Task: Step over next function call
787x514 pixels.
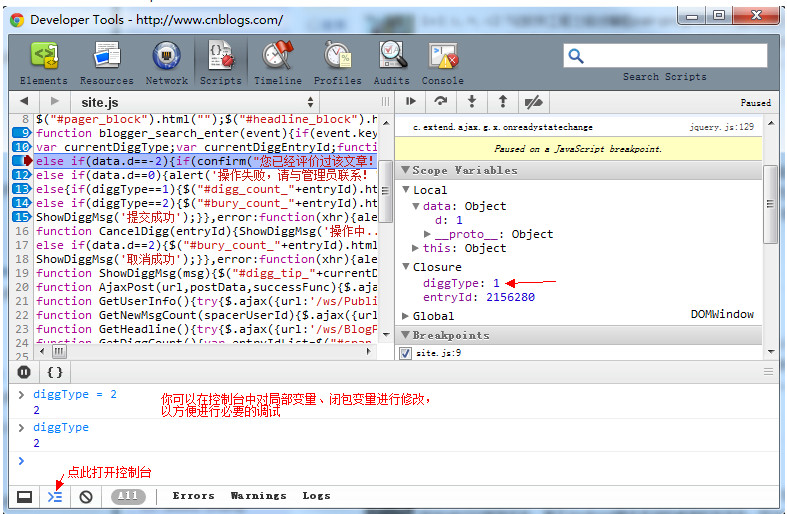Action: click(x=441, y=101)
